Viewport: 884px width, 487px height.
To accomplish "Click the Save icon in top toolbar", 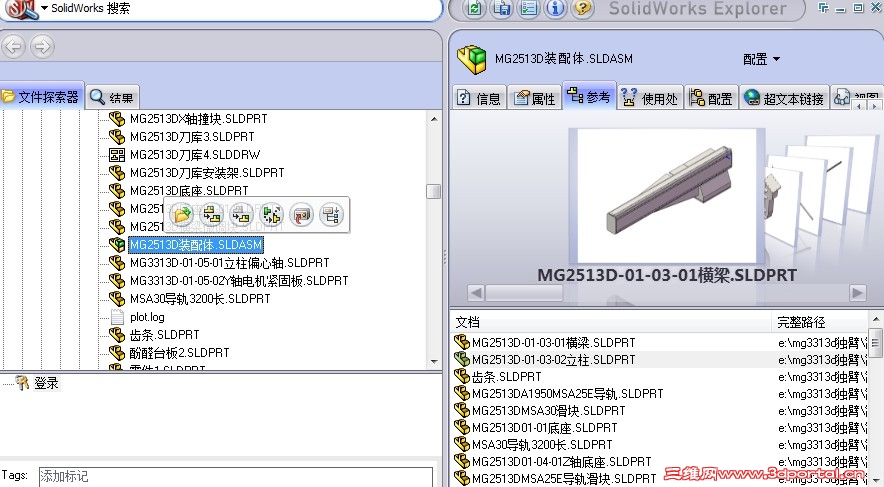I will click(x=501, y=8).
